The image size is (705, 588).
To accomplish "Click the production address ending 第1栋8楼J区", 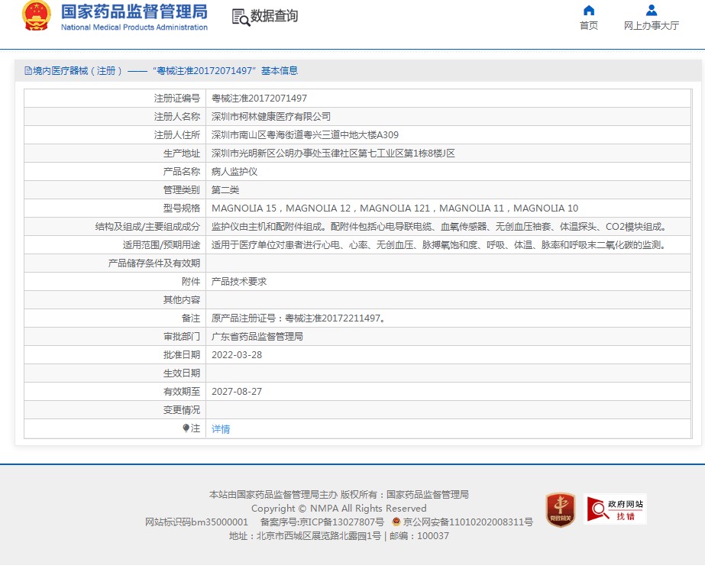I will 333,153.
